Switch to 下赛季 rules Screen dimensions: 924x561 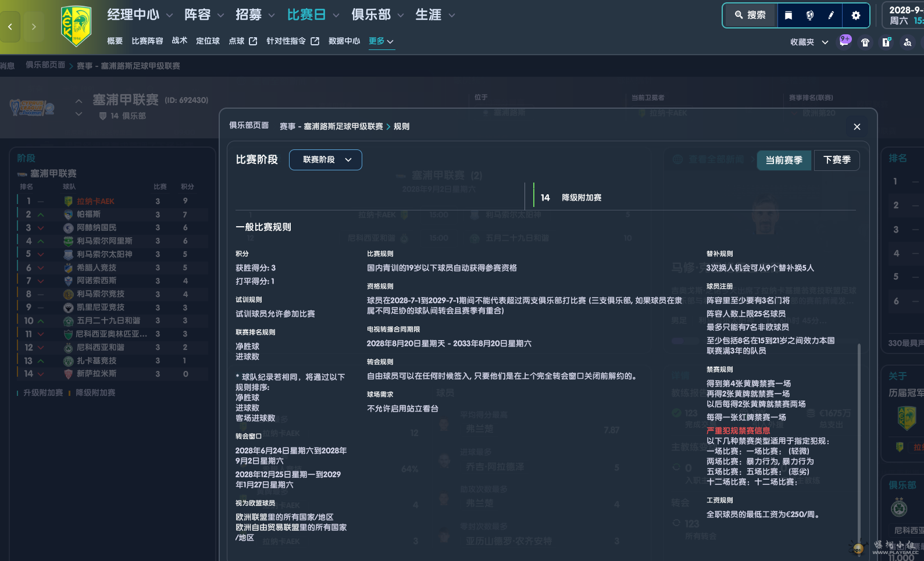point(837,160)
